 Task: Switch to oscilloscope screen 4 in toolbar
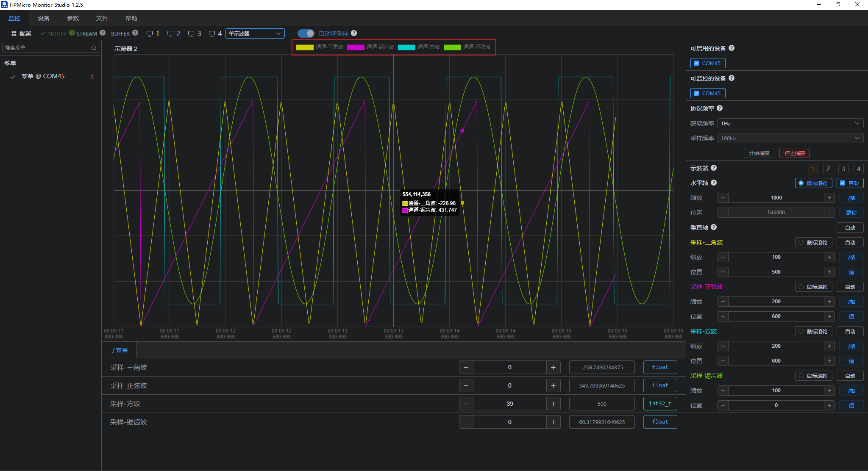215,33
